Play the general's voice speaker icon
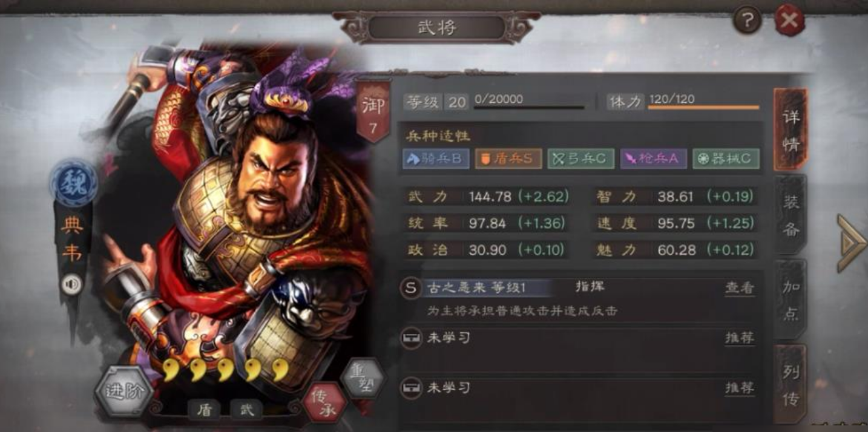Image resolution: width=868 pixels, height=432 pixels. pos(72,284)
